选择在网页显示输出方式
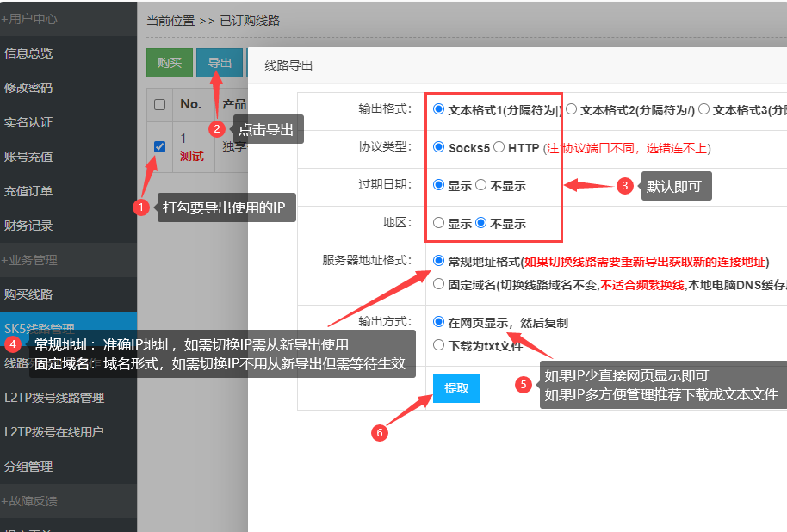 (x=439, y=325)
